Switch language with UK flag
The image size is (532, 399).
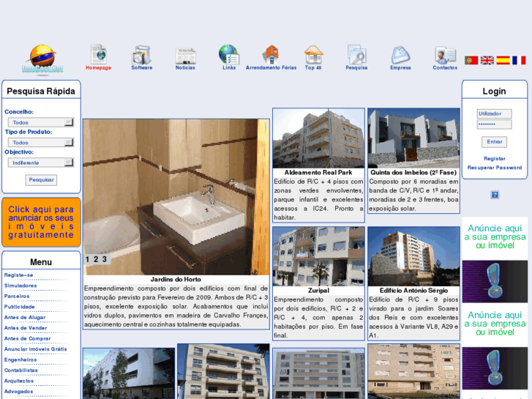click(x=487, y=61)
